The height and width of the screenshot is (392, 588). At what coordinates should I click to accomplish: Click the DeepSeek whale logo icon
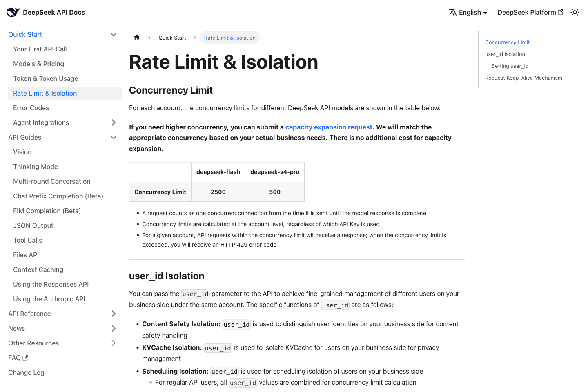[13, 12]
